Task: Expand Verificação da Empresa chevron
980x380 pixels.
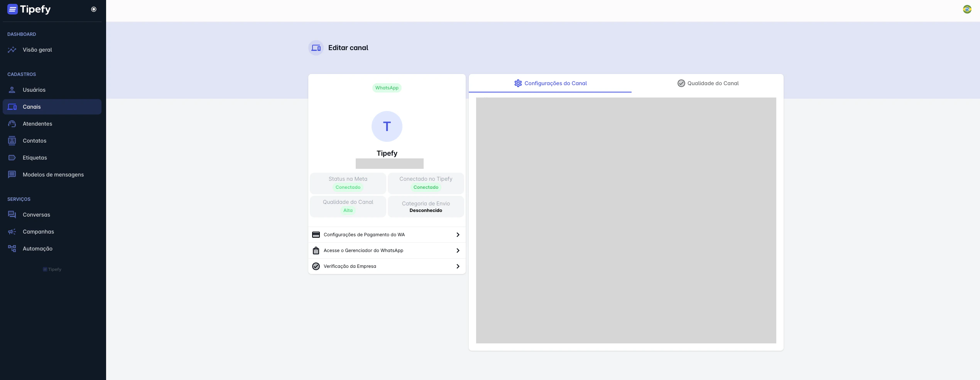Action: coord(458,266)
